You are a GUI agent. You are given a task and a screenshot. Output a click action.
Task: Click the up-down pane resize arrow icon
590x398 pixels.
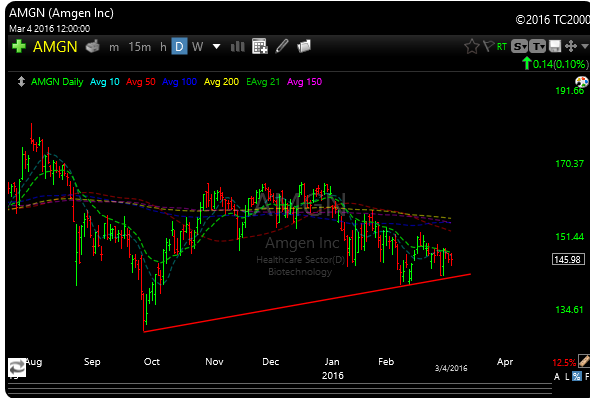click(21, 82)
